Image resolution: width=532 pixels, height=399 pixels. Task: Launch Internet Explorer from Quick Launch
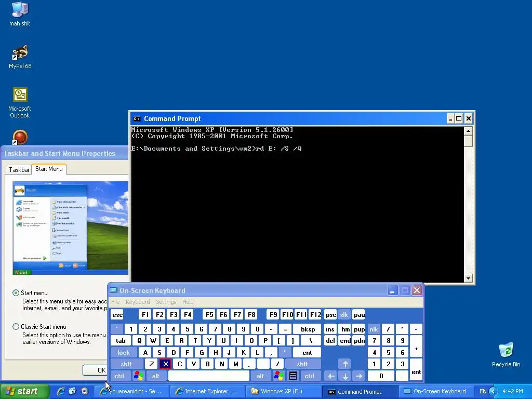click(x=61, y=391)
